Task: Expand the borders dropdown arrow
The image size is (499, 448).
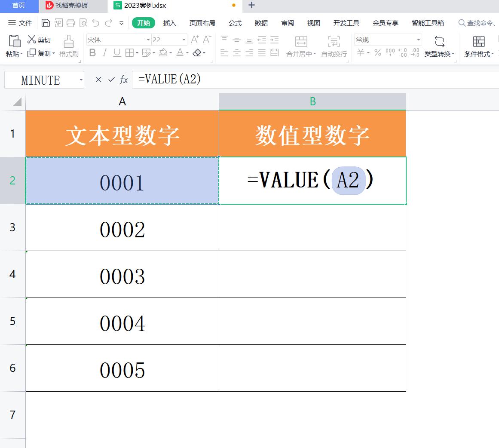Action: 137,53
